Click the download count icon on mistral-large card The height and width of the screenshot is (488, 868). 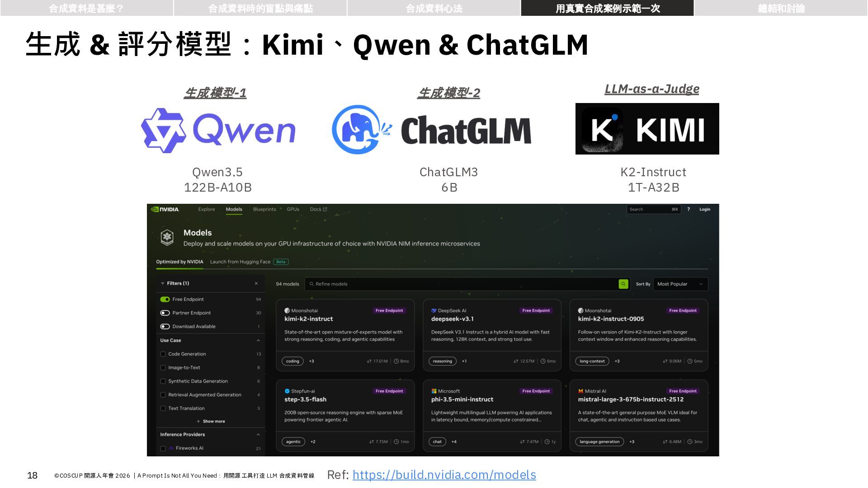[665, 441]
